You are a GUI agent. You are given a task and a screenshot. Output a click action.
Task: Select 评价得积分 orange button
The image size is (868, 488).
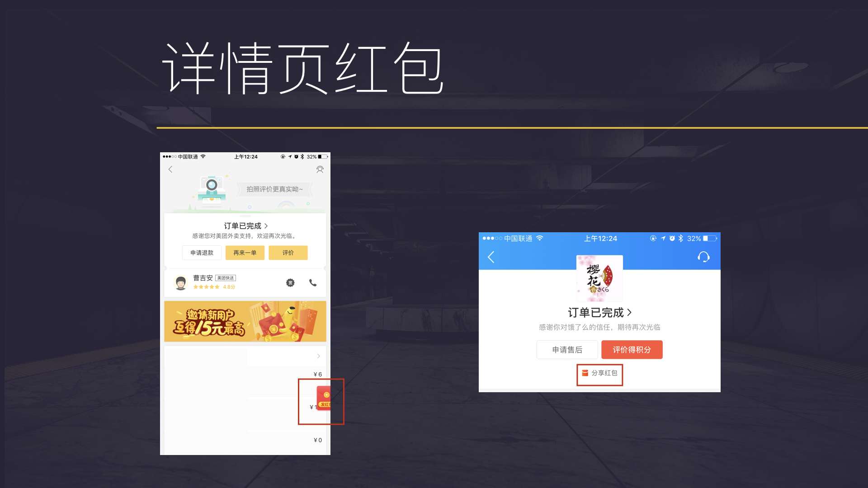click(632, 350)
